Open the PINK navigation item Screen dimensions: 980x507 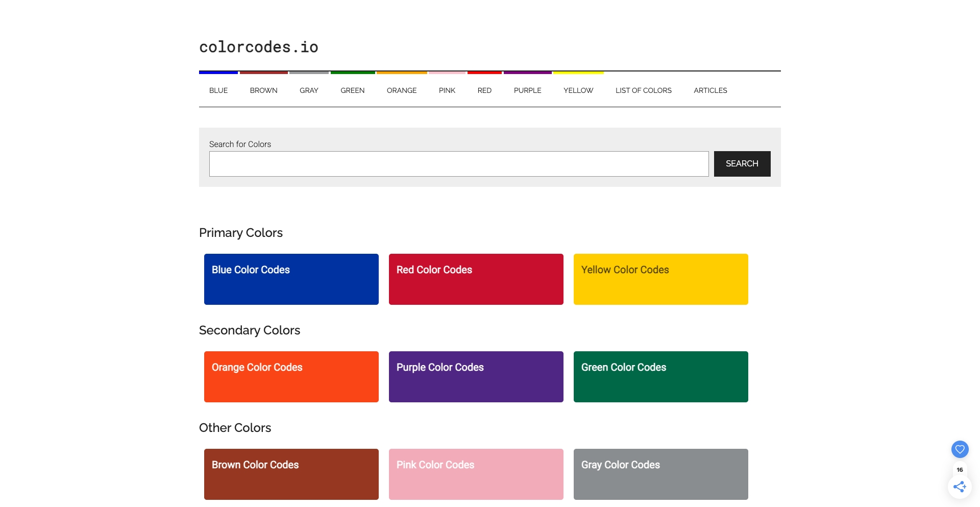tap(447, 90)
